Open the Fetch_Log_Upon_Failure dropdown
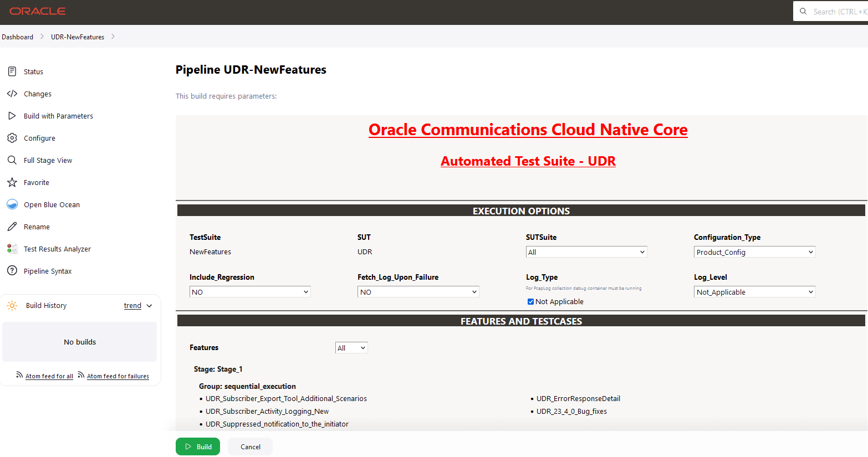868x457 pixels. [418, 292]
